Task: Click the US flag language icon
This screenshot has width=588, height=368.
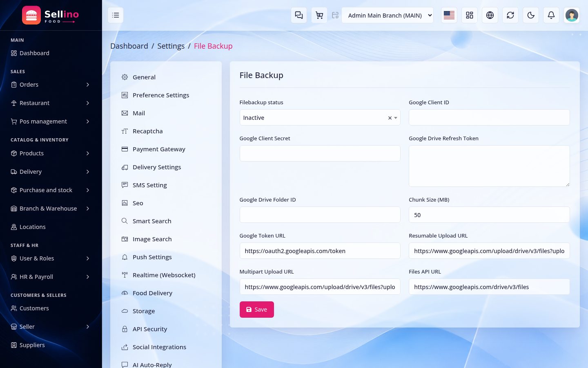Action: click(x=449, y=15)
